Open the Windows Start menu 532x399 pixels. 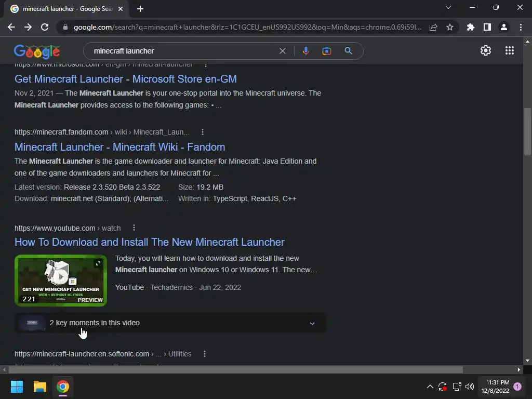(17, 387)
